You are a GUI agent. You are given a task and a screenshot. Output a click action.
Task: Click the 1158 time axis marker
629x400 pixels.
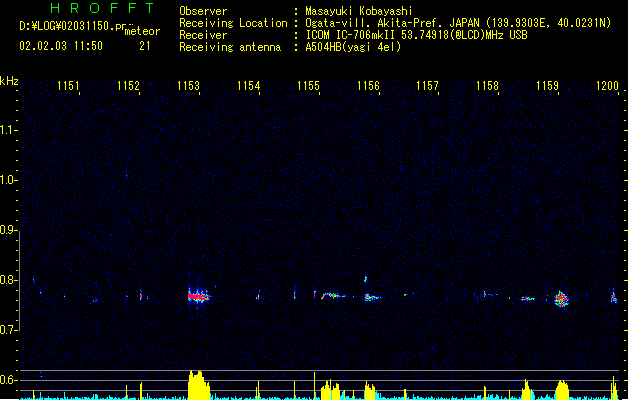pyautogui.click(x=487, y=86)
